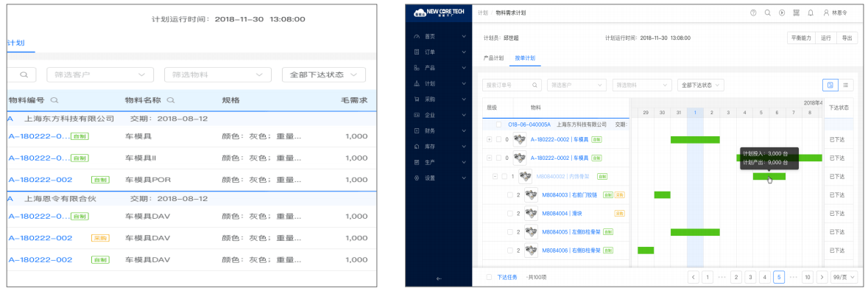Screen dimensions: 868x291
Task: Click the 下达任务 link
Action: 507,276
